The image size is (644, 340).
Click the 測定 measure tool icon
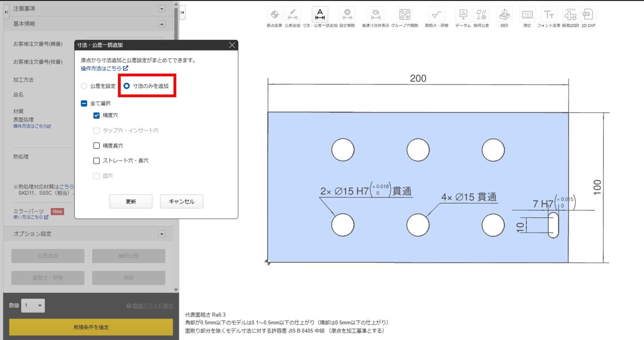click(527, 15)
